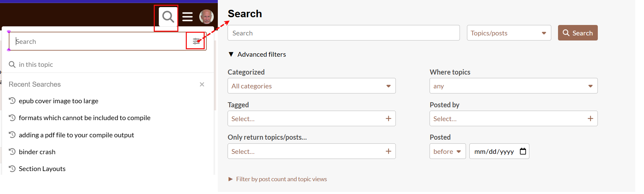Click plus icon in Only return topics/posts field
The image size is (644, 194).
(388, 151)
